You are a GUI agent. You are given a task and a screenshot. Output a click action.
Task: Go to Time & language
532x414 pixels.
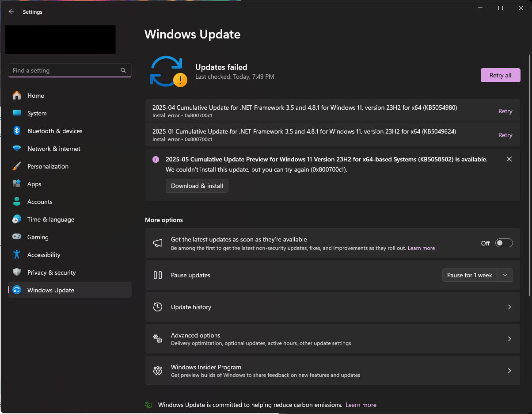[x=70, y=219]
